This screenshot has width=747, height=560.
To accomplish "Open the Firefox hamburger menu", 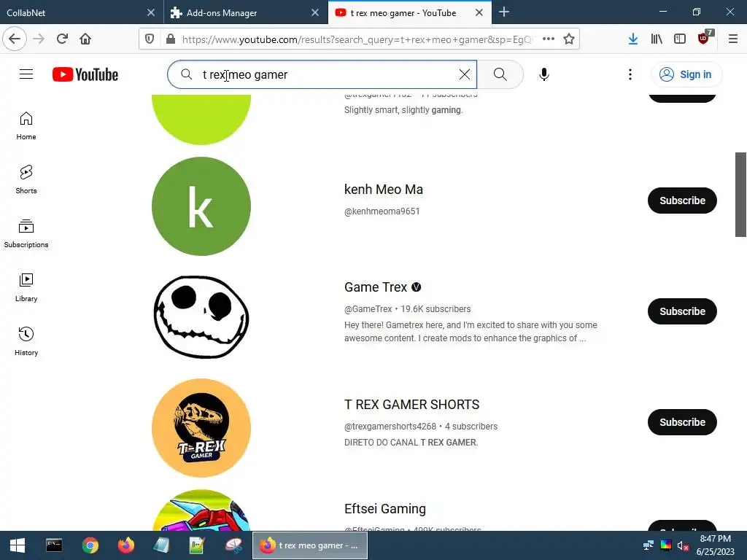I will [732, 39].
